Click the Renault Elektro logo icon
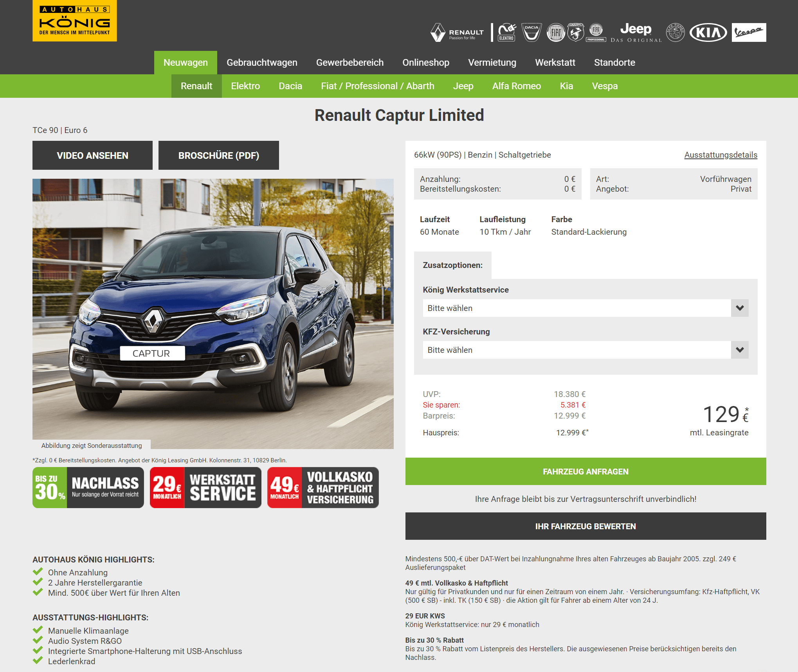This screenshot has width=798, height=672. click(507, 32)
